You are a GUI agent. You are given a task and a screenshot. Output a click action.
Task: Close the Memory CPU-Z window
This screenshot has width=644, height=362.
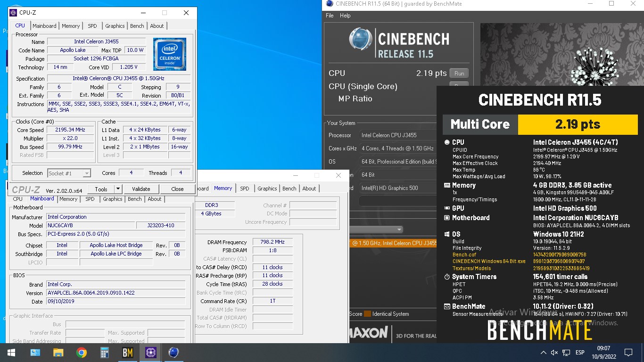pos(339,175)
